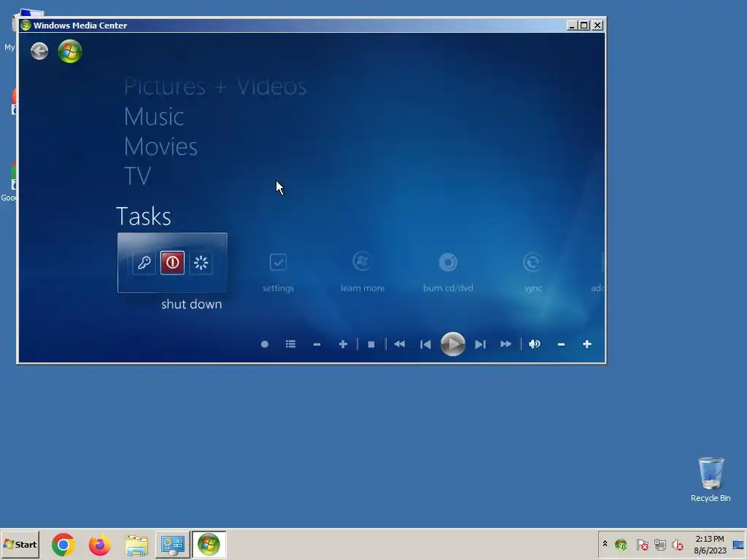Image resolution: width=747 pixels, height=560 pixels.
Task: Select the Recycle Bin desktop icon
Action: (x=711, y=479)
